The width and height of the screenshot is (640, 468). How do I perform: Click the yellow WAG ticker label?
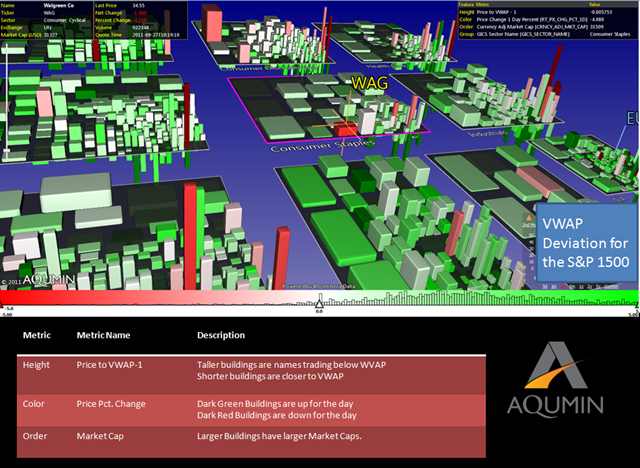click(369, 83)
